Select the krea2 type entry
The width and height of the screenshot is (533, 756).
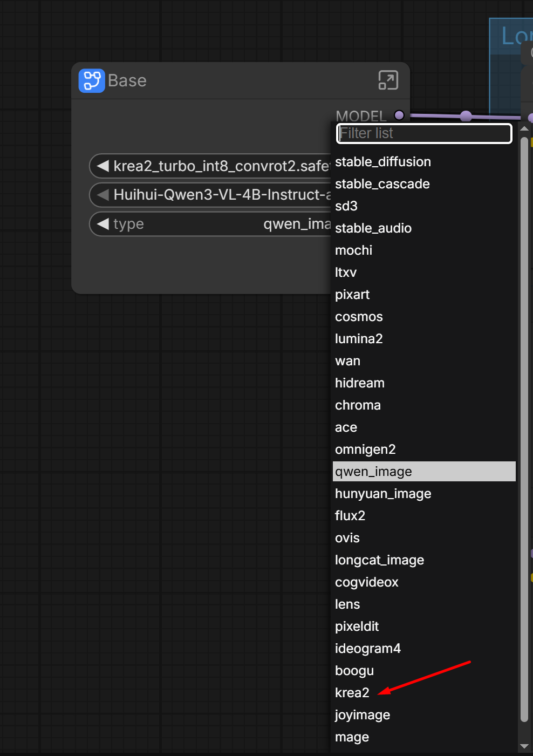click(x=424, y=693)
